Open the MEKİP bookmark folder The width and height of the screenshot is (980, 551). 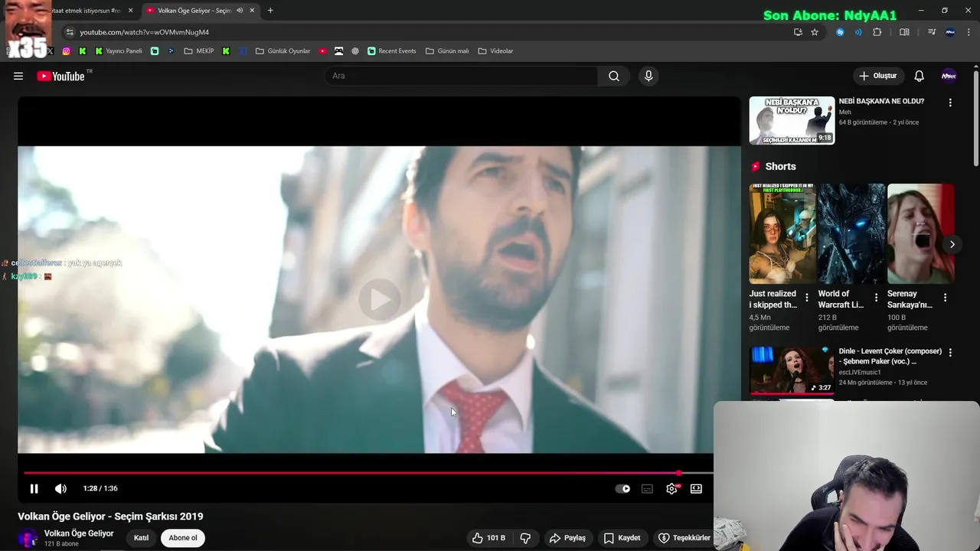(x=199, y=51)
